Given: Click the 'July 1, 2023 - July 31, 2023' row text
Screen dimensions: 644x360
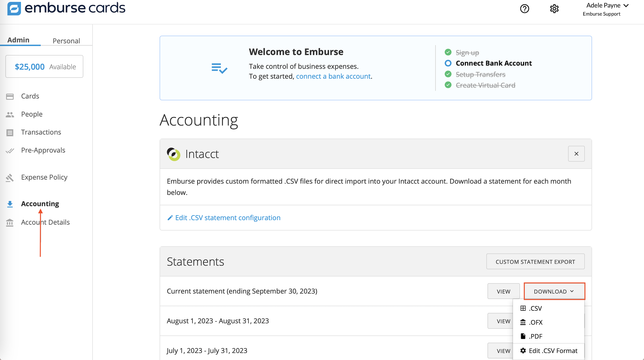Looking at the screenshot, I should point(207,351).
